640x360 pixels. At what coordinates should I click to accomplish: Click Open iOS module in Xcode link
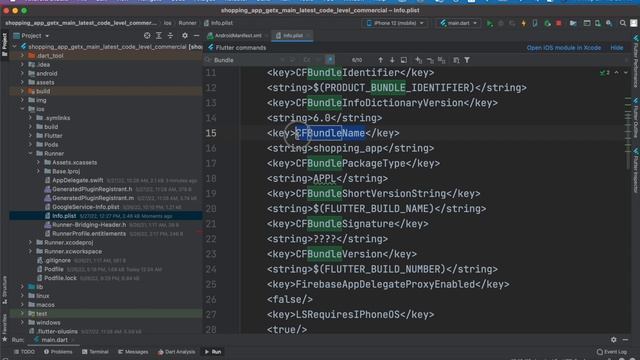563,48
